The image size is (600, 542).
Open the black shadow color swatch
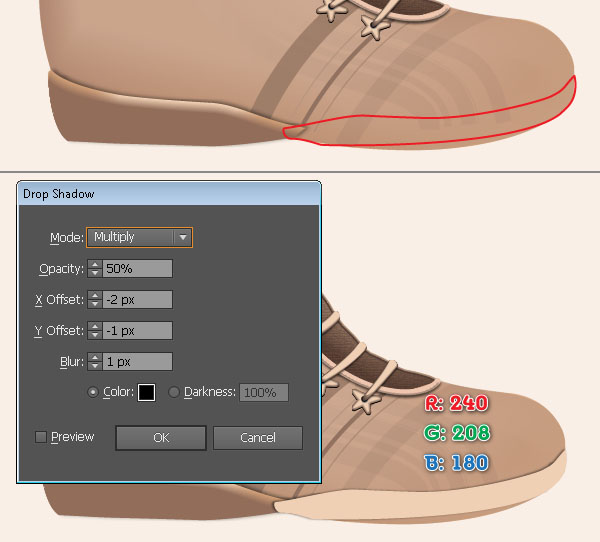tap(146, 392)
